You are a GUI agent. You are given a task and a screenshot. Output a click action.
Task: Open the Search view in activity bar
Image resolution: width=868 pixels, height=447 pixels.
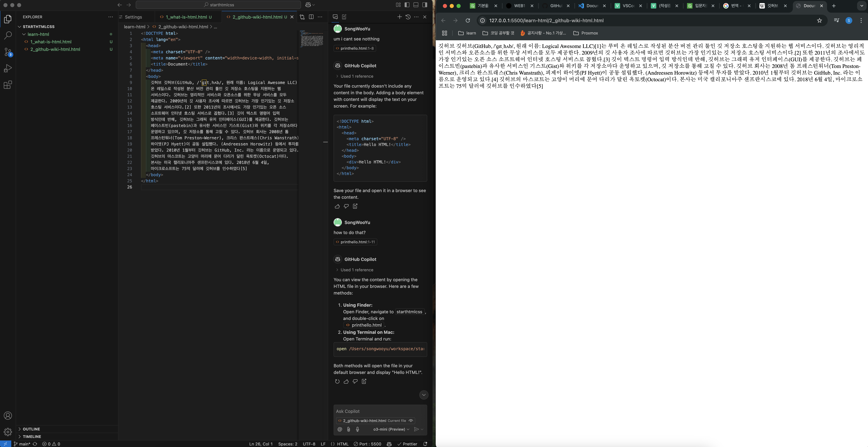8,35
